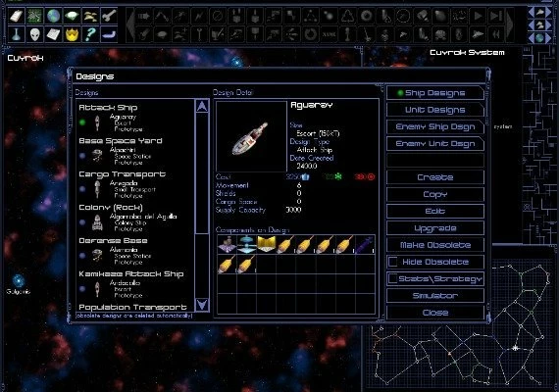This screenshot has height=392, width=559.
Task: Click the Golgonis star on the map
Action: (x=18, y=280)
